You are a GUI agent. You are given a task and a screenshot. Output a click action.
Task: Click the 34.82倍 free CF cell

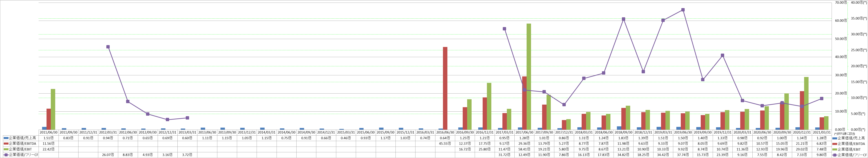pos(623,155)
